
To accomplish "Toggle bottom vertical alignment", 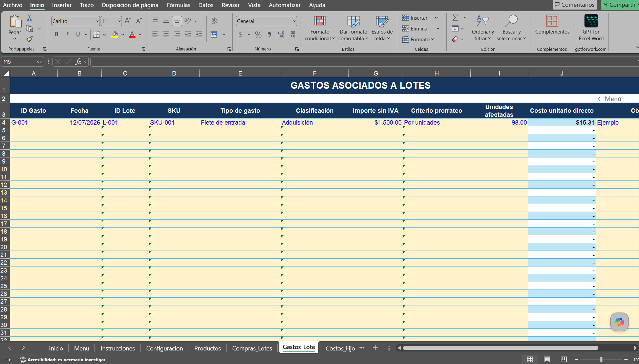I will [177, 21].
